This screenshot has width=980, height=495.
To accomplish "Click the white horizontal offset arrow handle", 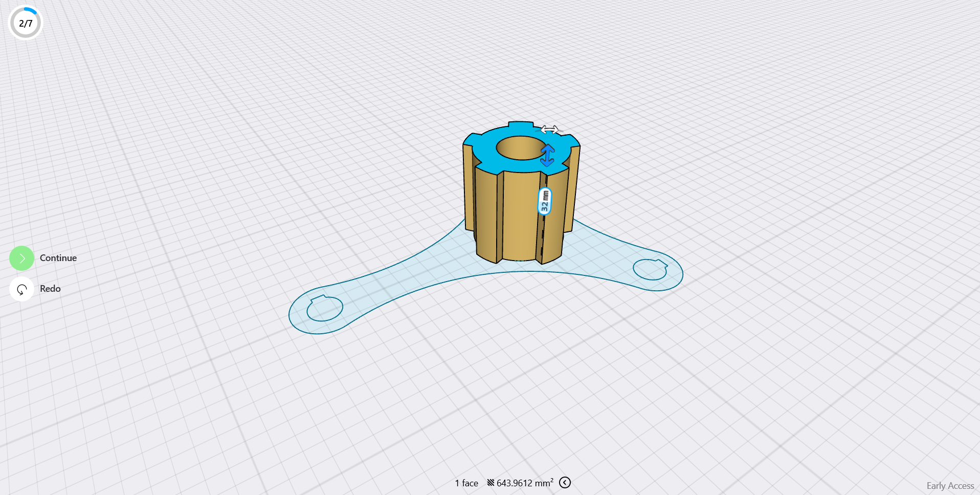I will pos(549,130).
